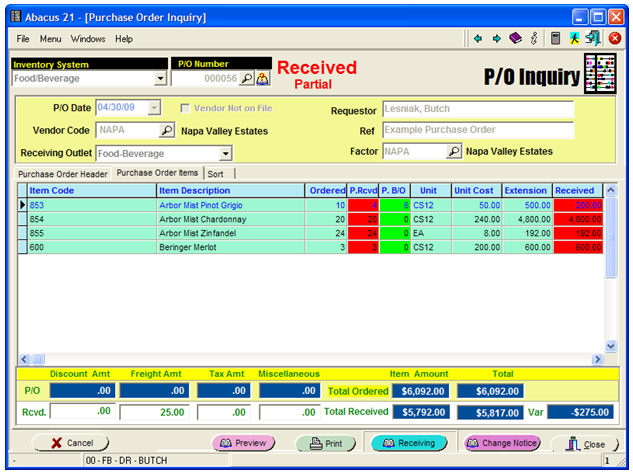Toggle Vendor Not on File checkbox
The image size is (633, 475).
point(185,108)
